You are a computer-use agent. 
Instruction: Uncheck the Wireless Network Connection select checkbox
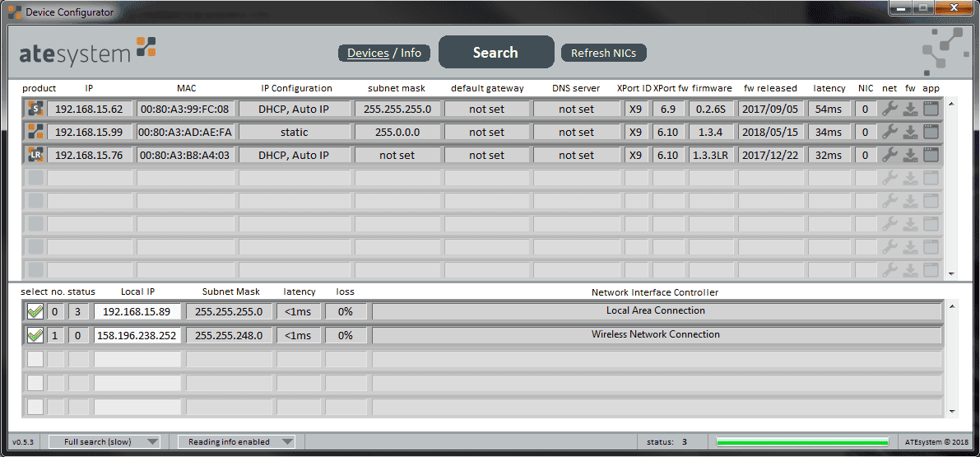pos(35,336)
